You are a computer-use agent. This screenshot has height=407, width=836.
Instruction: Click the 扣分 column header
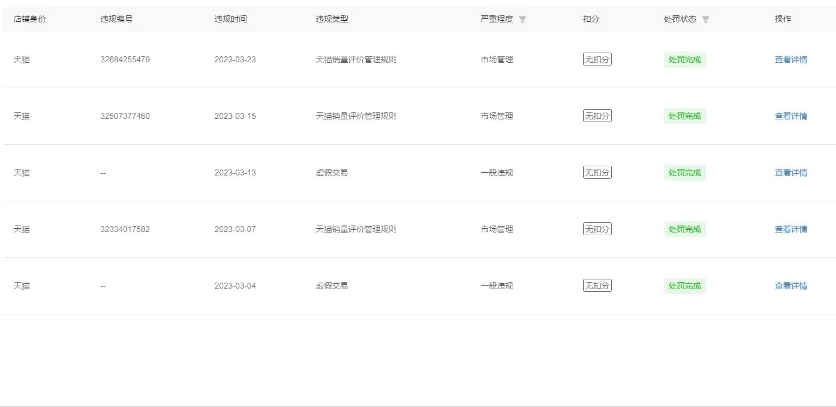591,19
